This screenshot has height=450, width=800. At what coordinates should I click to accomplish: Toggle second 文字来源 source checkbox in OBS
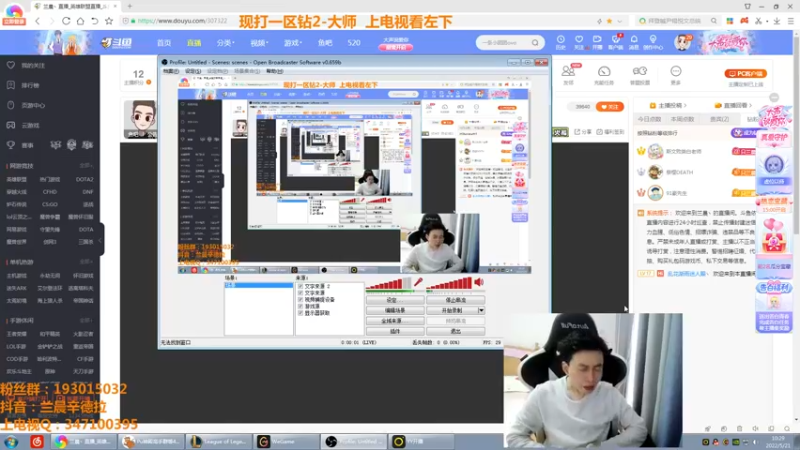tap(300, 293)
